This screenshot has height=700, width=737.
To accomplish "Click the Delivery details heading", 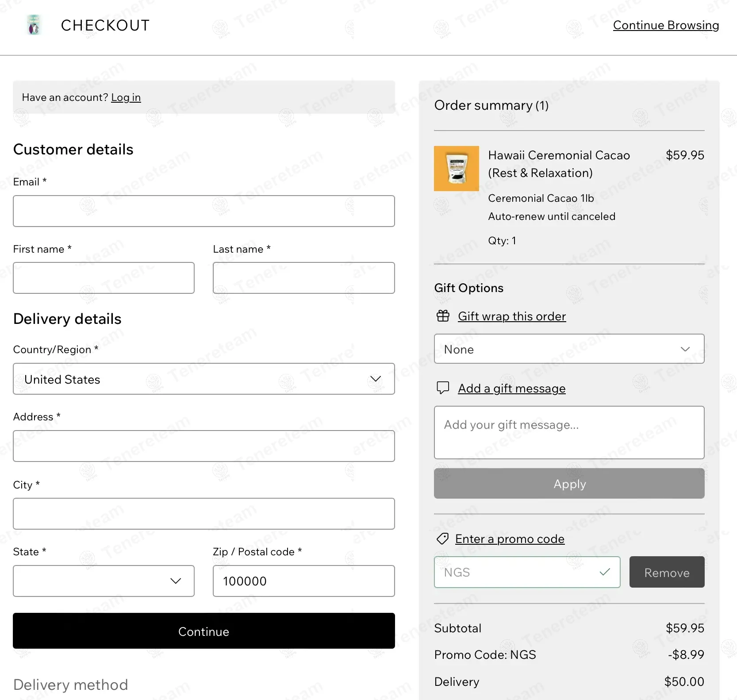I will 67,319.
